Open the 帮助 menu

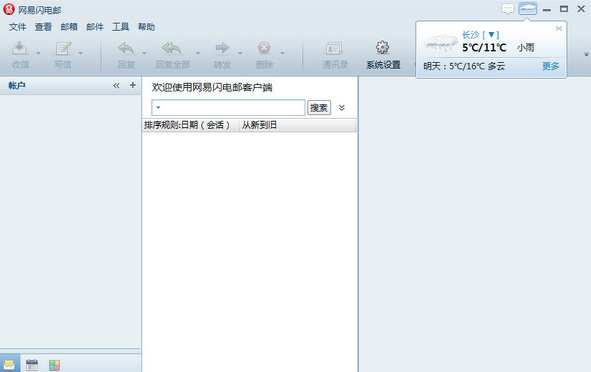[146, 27]
